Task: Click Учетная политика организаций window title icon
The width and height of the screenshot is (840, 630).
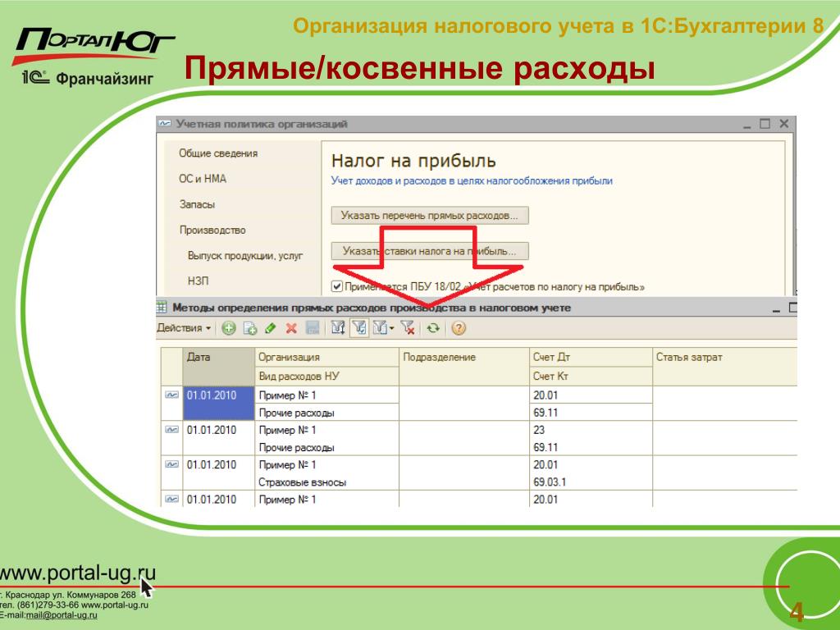Action: click(165, 124)
